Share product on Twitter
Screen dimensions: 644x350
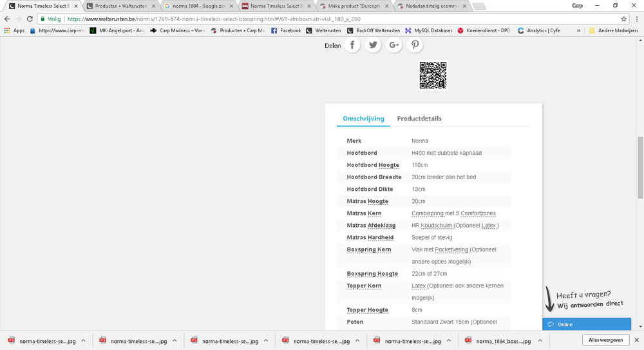[x=373, y=45]
